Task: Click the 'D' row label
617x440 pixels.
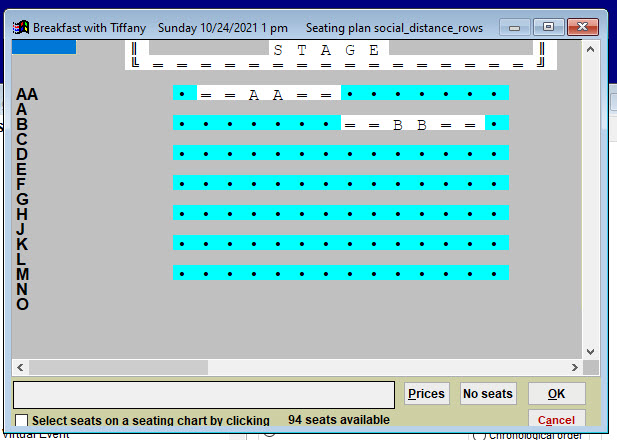Action: click(x=22, y=154)
